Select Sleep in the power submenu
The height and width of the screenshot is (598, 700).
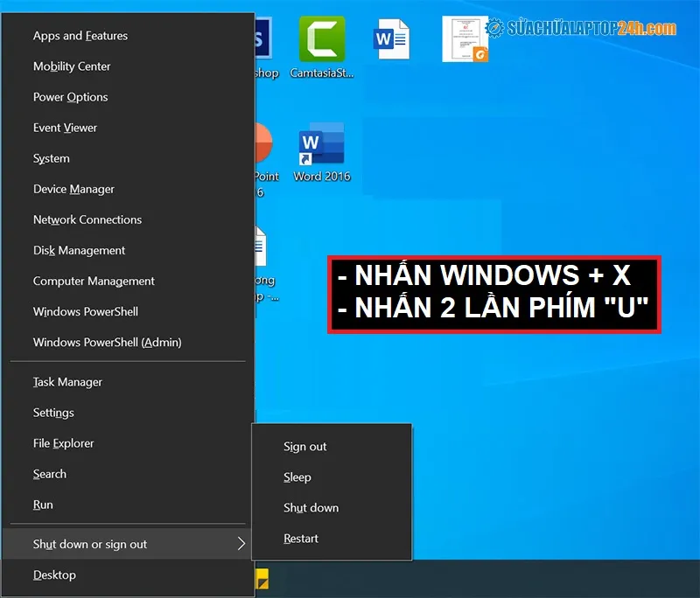pos(297,477)
